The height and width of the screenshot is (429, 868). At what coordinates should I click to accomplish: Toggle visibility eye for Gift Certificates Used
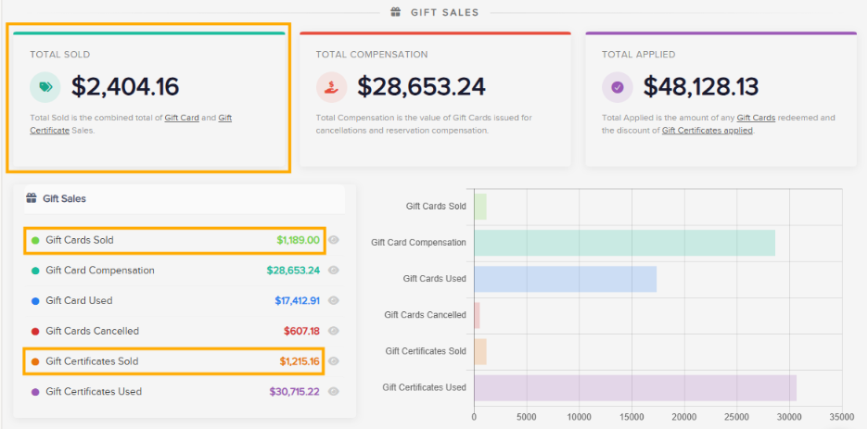click(x=333, y=391)
